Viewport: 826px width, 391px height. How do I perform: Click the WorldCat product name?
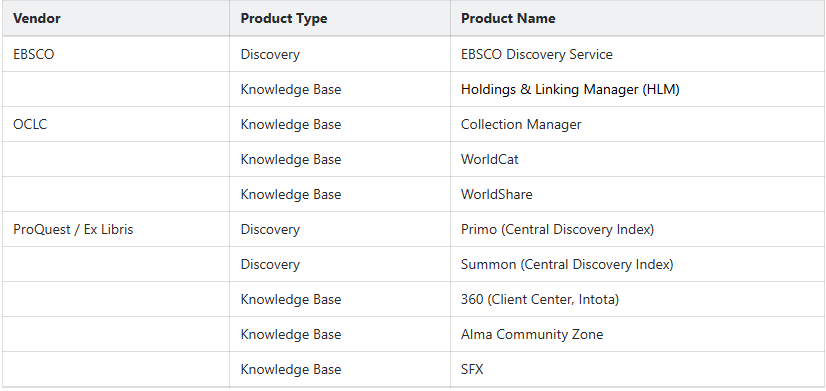point(489,159)
